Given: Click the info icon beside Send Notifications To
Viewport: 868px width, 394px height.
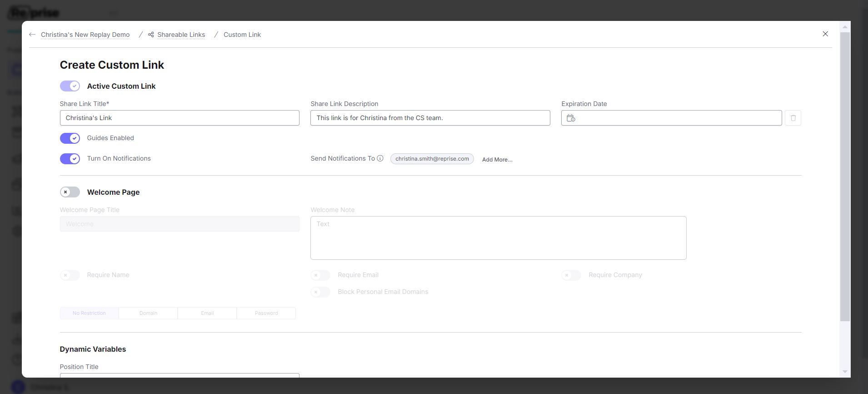Looking at the screenshot, I should [x=380, y=158].
